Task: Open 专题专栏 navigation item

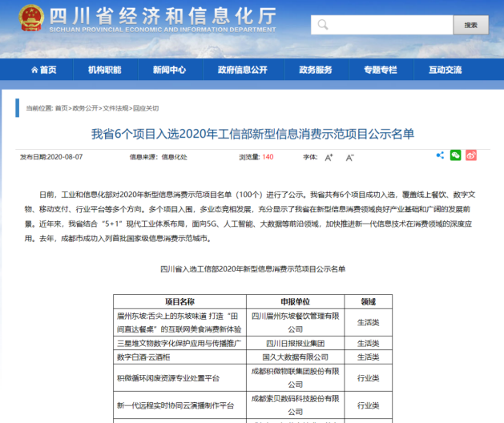Action: coord(380,70)
